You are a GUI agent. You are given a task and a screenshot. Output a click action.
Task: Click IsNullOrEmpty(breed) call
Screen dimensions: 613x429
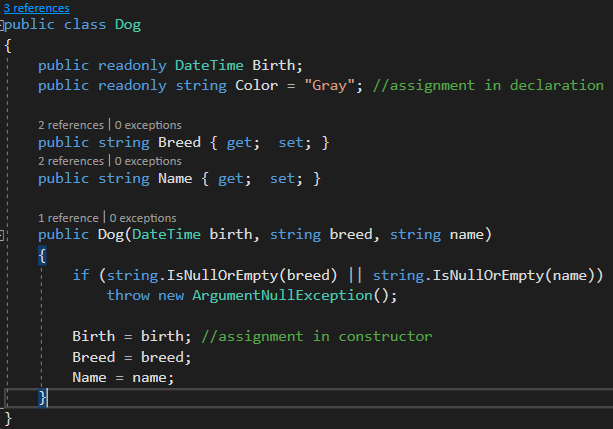pos(252,275)
